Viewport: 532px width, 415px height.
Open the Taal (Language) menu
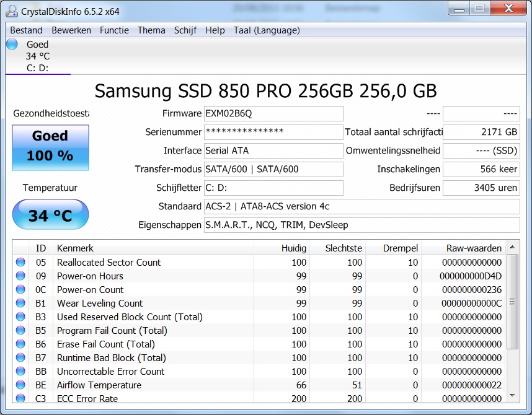[x=267, y=30]
